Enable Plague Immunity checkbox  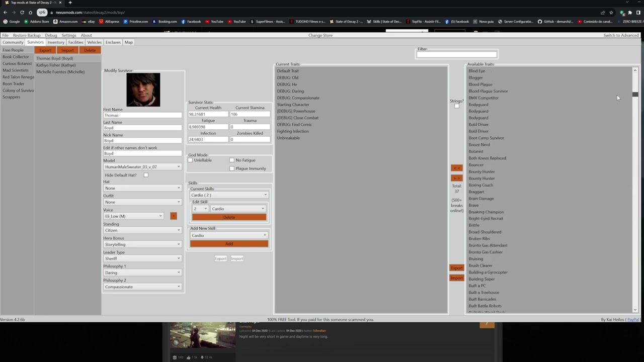232,168
